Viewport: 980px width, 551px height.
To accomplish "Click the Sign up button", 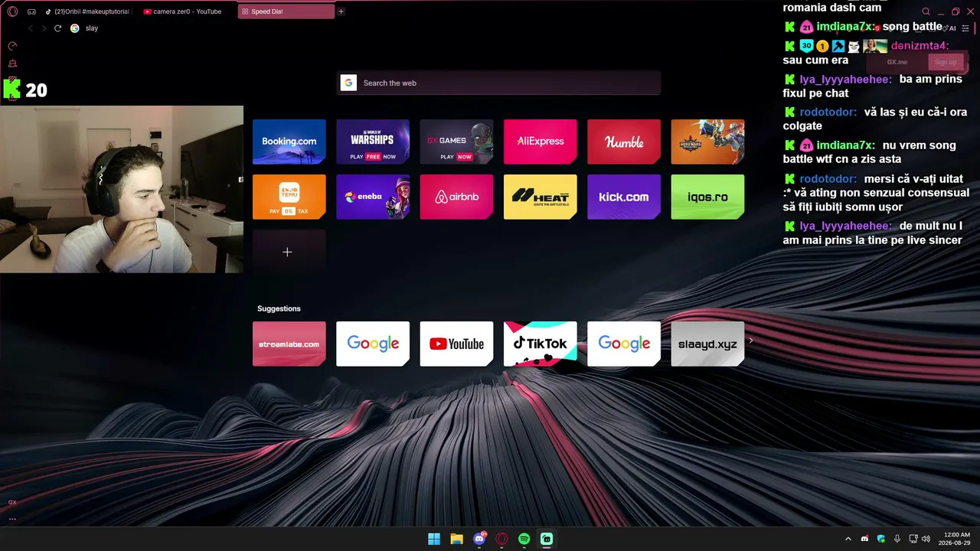I will [x=946, y=62].
